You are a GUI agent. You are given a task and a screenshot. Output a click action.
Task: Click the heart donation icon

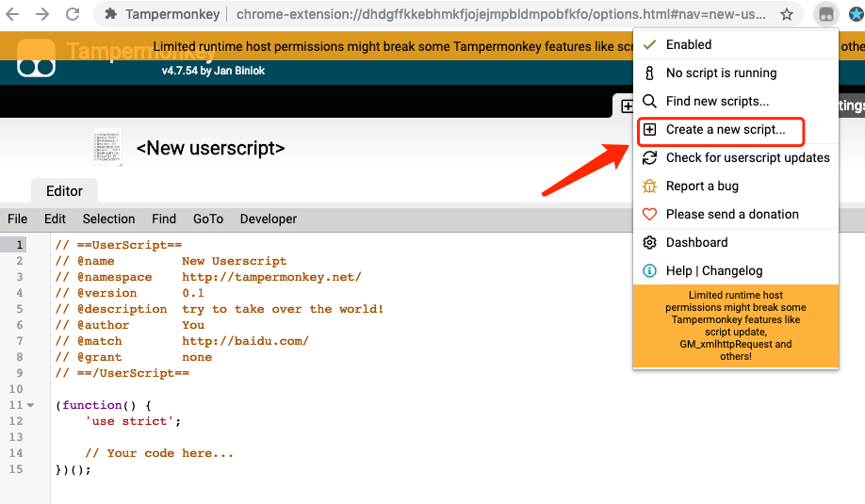coord(650,214)
